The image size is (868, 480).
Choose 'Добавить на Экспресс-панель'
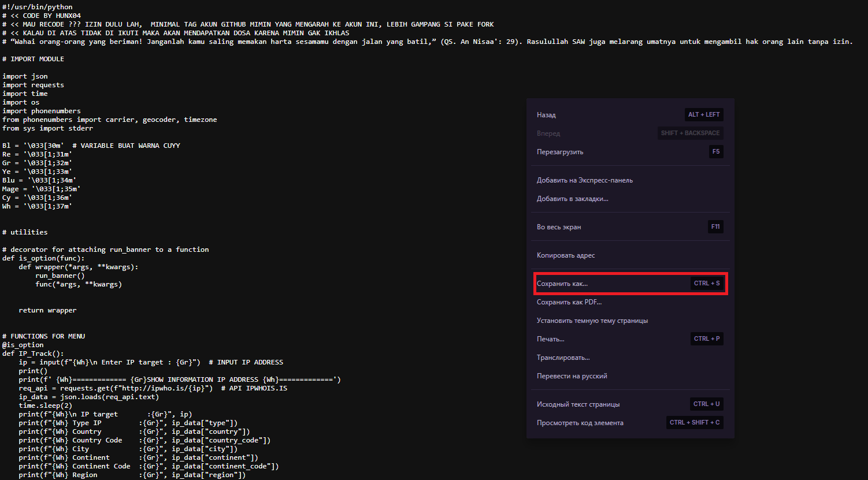(x=584, y=180)
